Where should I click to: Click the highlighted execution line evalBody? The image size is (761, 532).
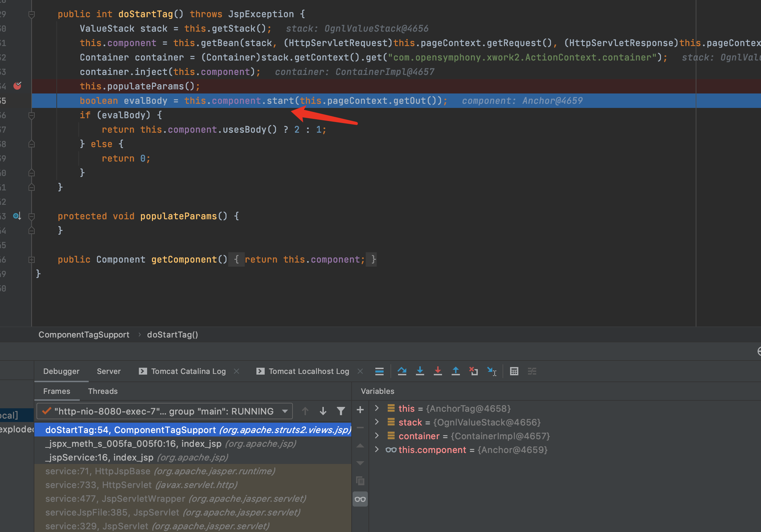click(x=396, y=101)
